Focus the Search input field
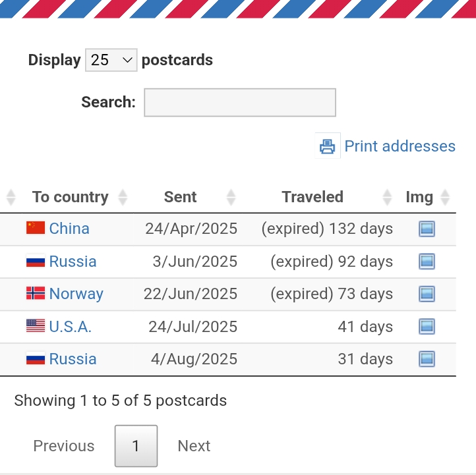This screenshot has height=475, width=476. click(240, 102)
